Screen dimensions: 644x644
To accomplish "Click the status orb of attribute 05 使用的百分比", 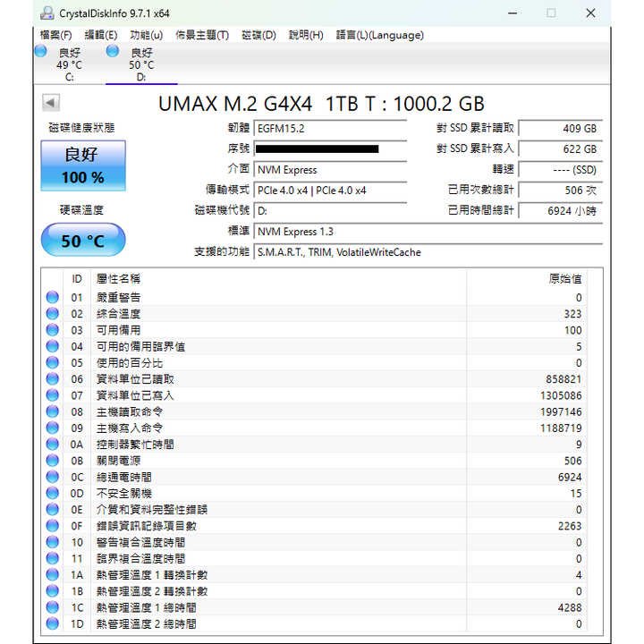I will tap(53, 362).
